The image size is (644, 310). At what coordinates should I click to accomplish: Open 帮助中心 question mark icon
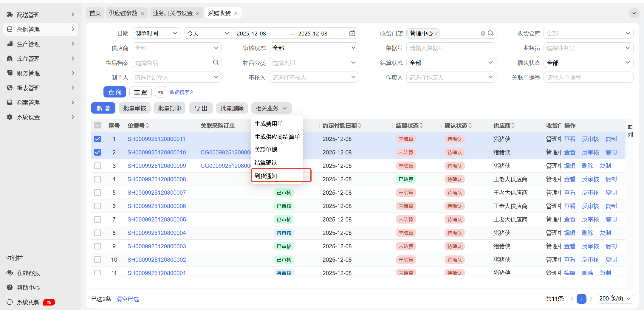[x=10, y=287]
